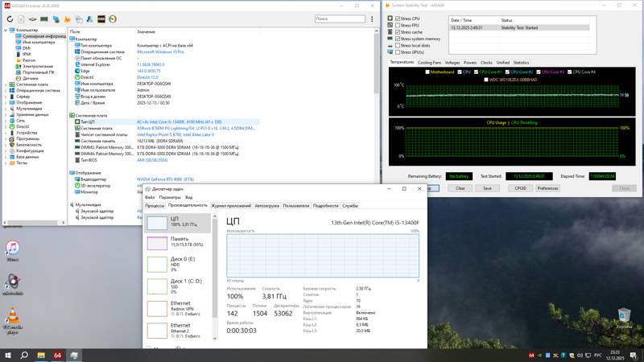644x362 pixels.
Task: Enable the Stress GPU(s) checkbox
Action: pyautogui.click(x=398, y=52)
